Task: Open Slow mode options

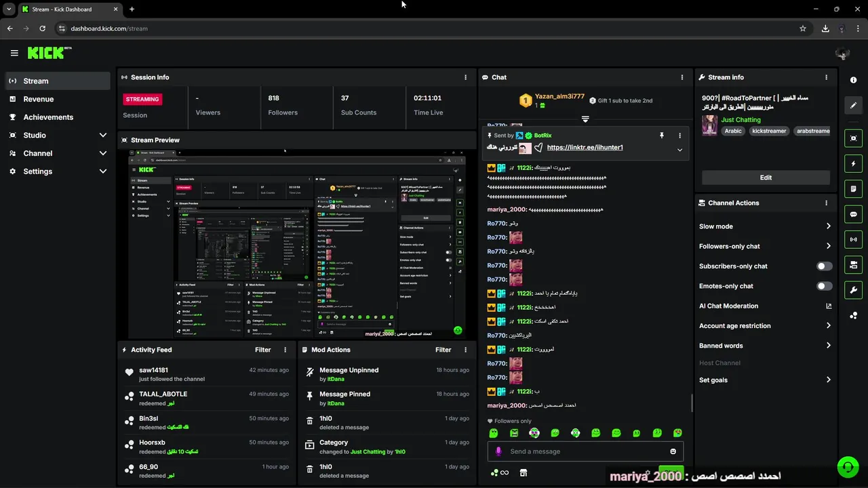Action: pos(765,226)
